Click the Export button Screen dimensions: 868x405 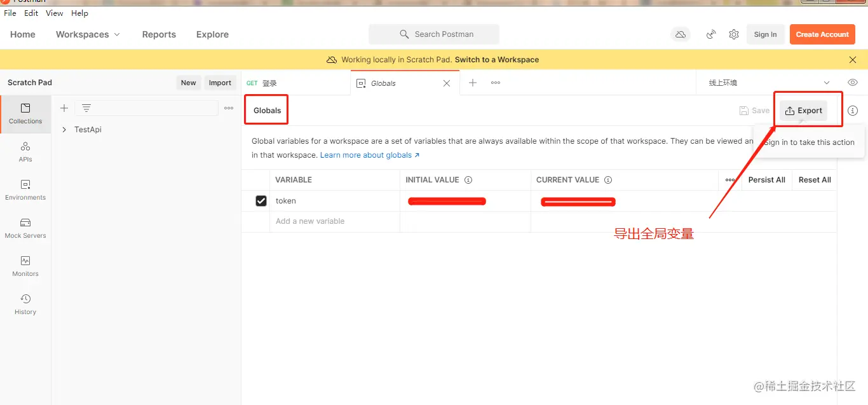click(804, 111)
